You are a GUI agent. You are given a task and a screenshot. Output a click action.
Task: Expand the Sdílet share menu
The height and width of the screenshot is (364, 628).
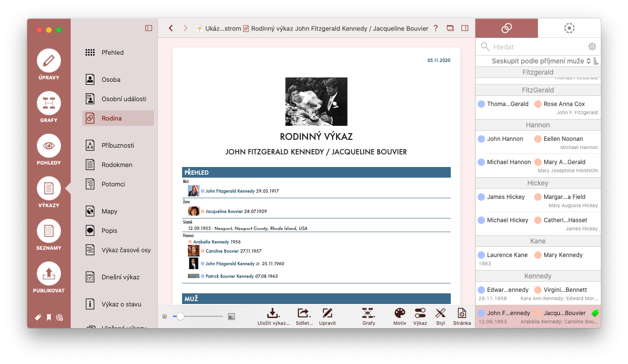click(x=304, y=317)
